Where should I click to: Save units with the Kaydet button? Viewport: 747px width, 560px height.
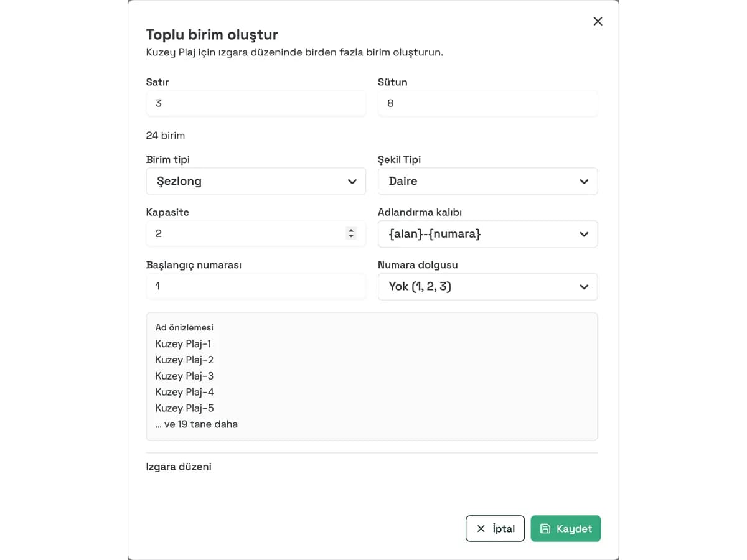tap(565, 528)
